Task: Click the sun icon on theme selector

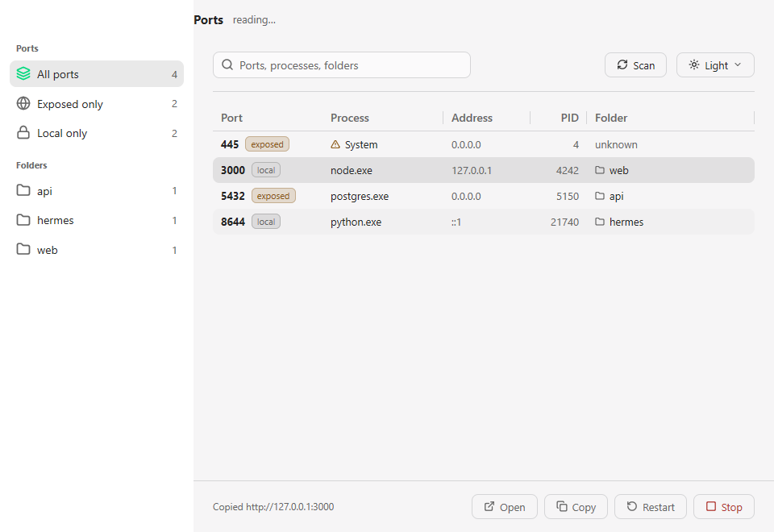Action: click(x=694, y=64)
